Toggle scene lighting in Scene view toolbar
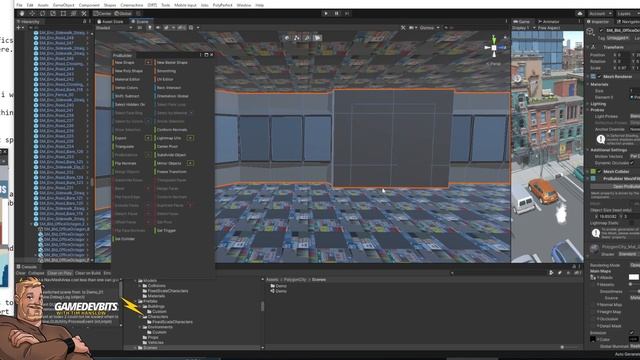640x360 pixels. (x=150, y=28)
